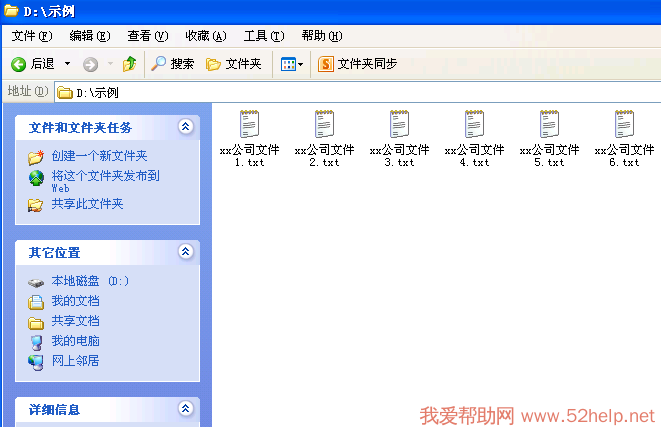Screen dimensions: 661x427
Task: Open the Views dropdown button
Action: pos(291,64)
